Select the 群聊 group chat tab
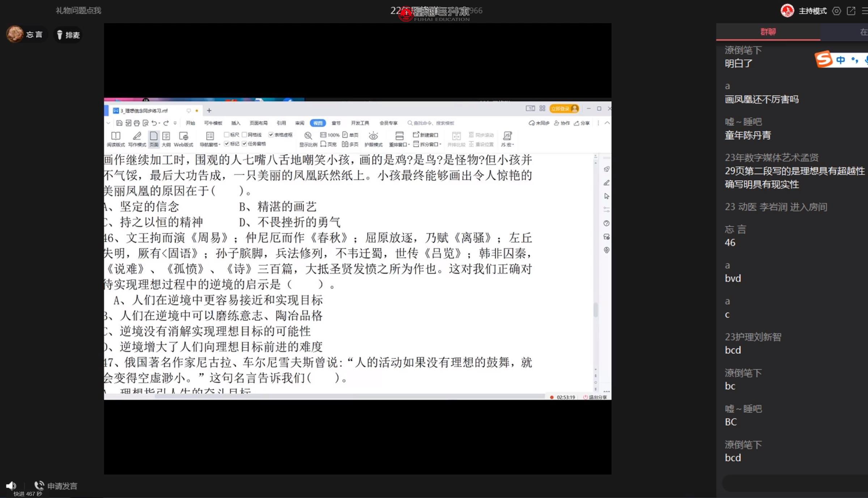The image size is (868, 498). click(768, 32)
